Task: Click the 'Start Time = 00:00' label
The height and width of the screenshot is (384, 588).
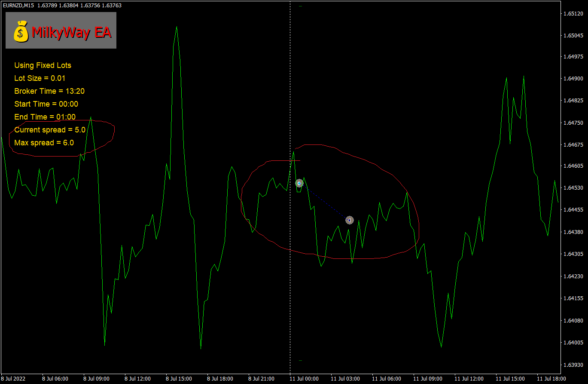Action: click(x=46, y=104)
